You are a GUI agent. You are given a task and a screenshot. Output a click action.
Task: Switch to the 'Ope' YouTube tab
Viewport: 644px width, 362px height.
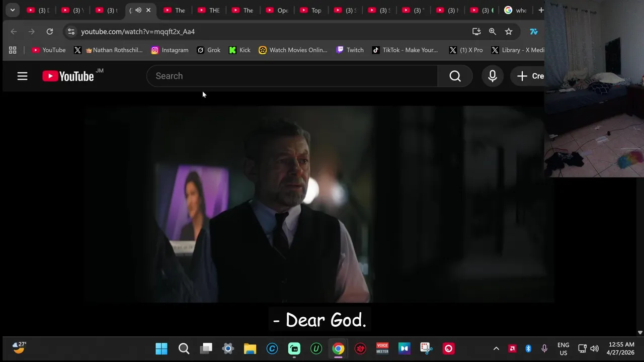tap(276, 10)
